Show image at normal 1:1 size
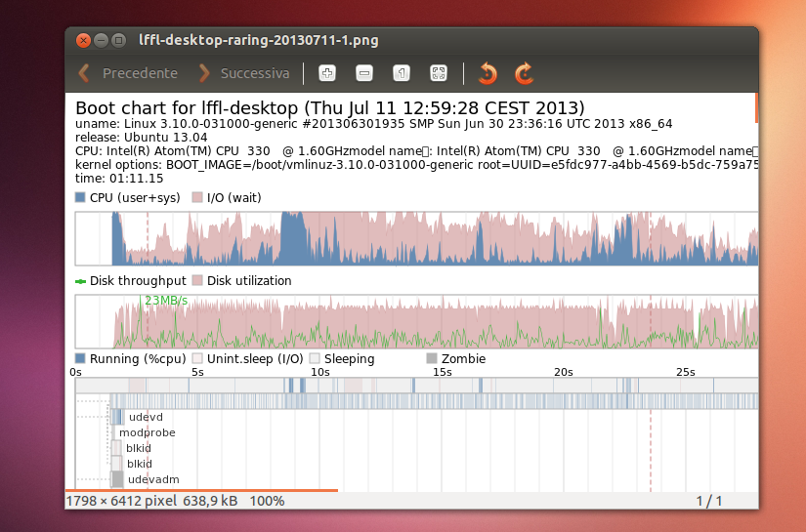 click(x=401, y=73)
